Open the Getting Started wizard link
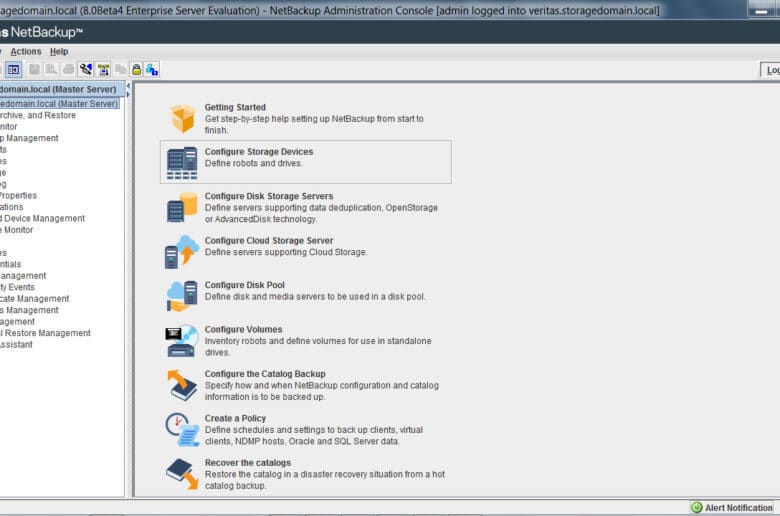This screenshot has width=780, height=516. coord(235,107)
